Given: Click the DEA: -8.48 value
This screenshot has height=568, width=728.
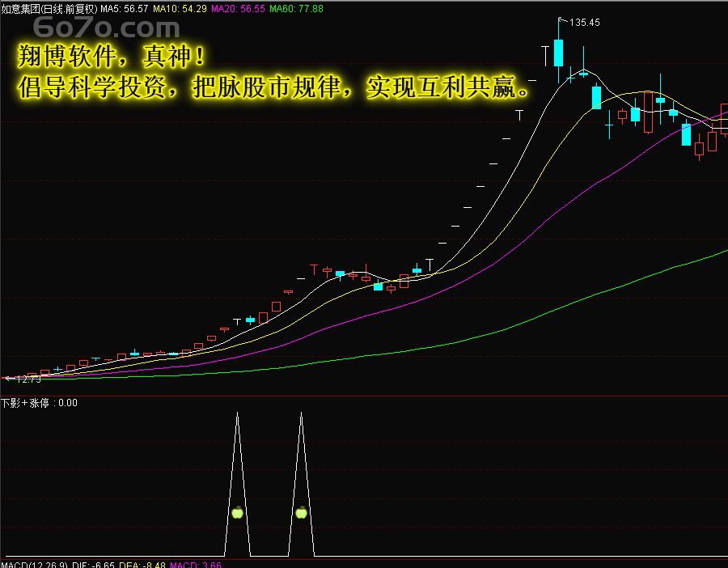Looking at the screenshot, I should point(142,565).
